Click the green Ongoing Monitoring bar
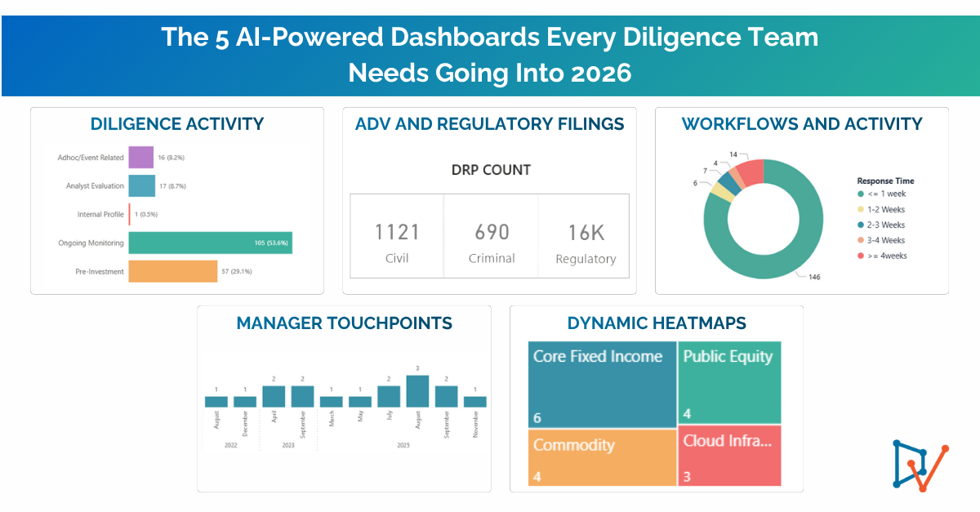The width and height of the screenshot is (980, 512). click(x=210, y=243)
